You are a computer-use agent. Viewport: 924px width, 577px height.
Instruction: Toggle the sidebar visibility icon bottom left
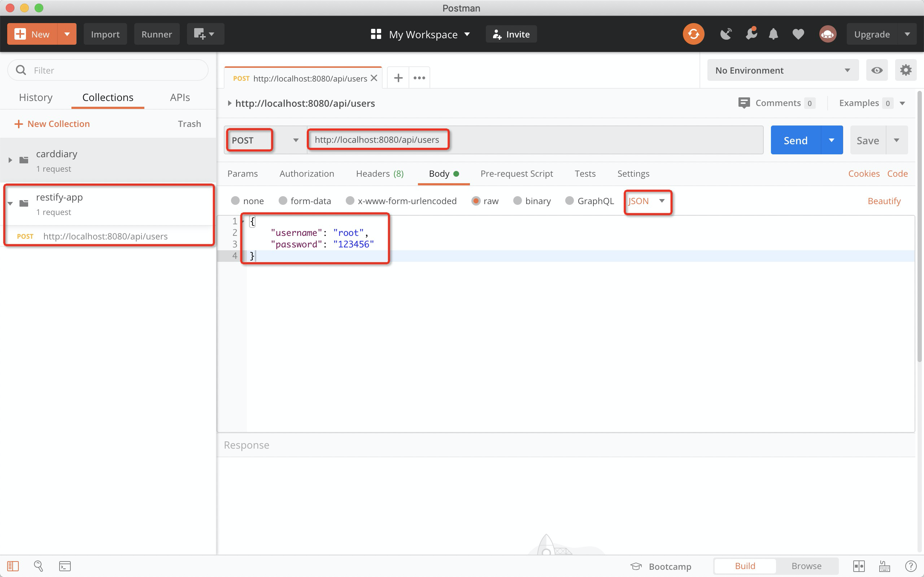(14, 566)
